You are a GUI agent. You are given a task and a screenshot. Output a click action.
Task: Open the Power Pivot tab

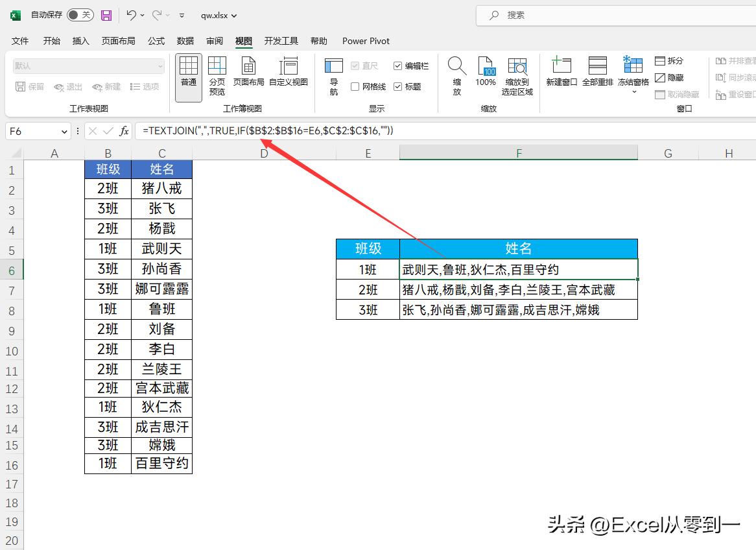click(x=365, y=41)
